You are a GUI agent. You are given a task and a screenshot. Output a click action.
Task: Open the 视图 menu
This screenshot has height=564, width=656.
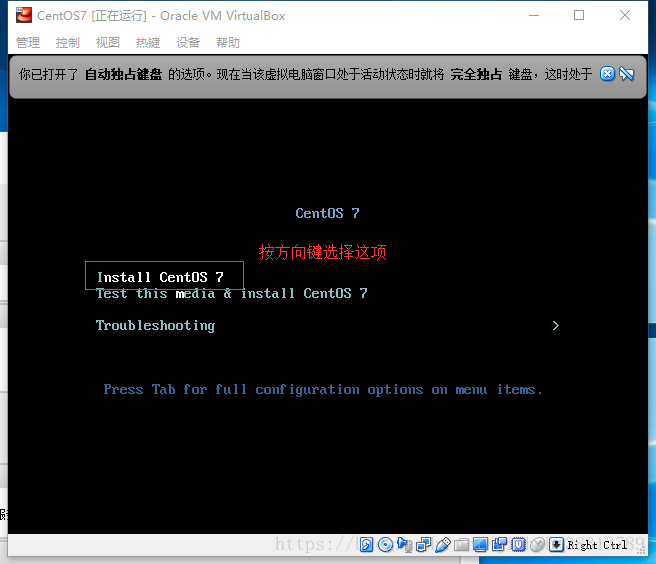[108, 42]
